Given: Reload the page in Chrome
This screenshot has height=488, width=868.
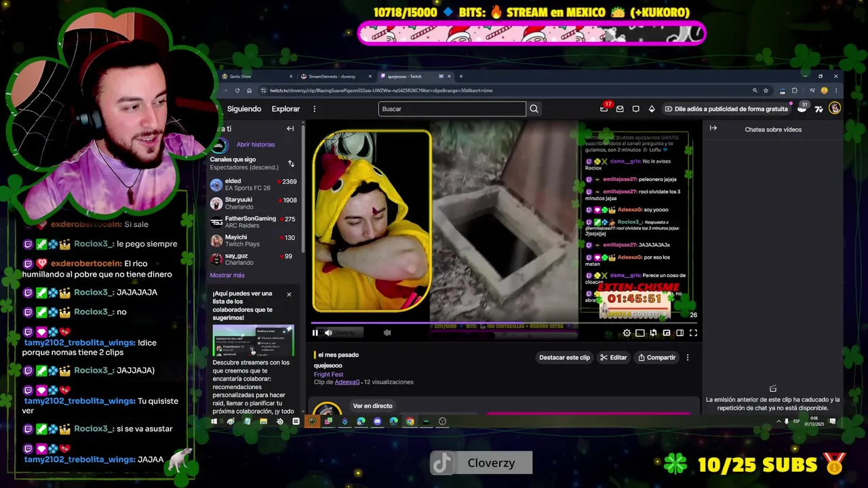Looking at the screenshot, I should coord(237,90).
